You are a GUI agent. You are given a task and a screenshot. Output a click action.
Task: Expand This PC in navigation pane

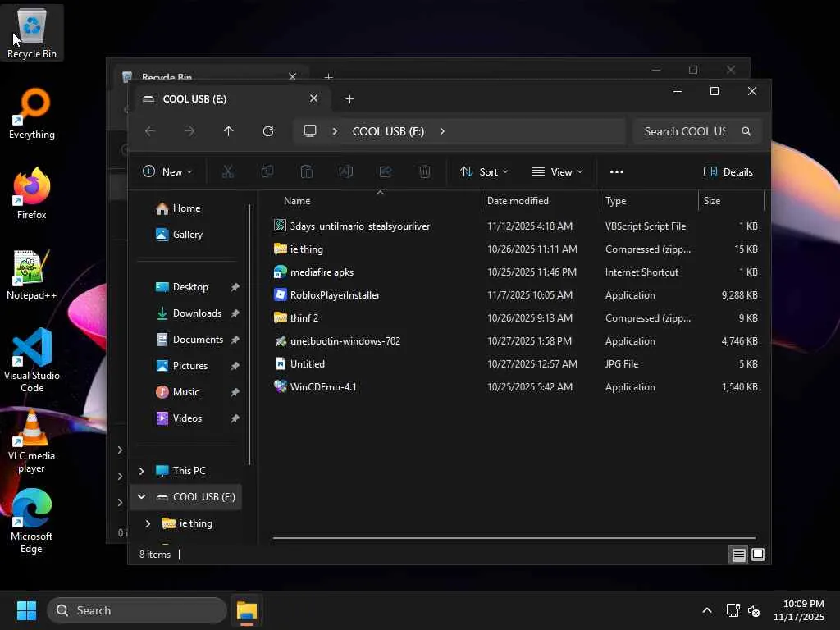141,471
